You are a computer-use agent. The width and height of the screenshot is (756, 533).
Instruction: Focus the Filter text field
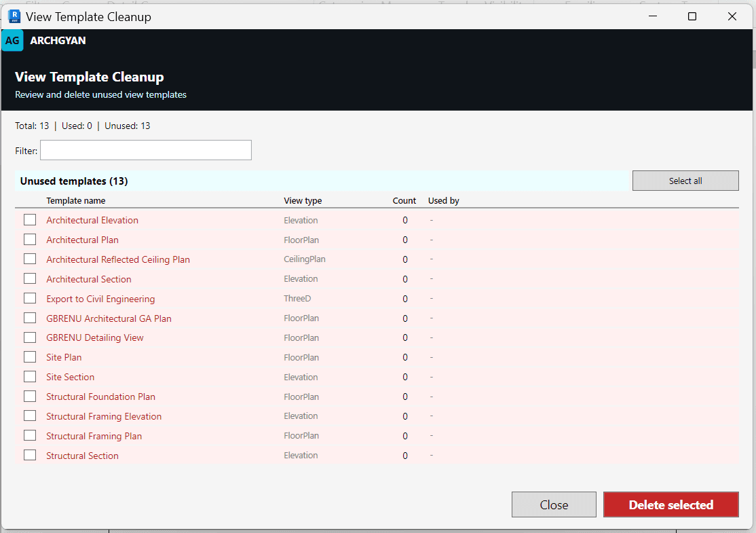pyautogui.click(x=146, y=151)
